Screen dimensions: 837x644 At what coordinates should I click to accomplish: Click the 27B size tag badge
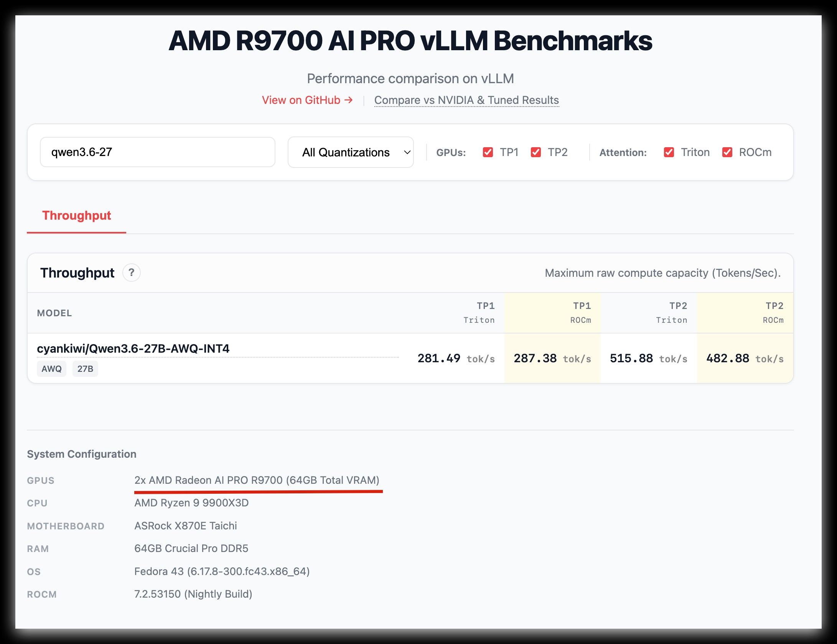(85, 369)
